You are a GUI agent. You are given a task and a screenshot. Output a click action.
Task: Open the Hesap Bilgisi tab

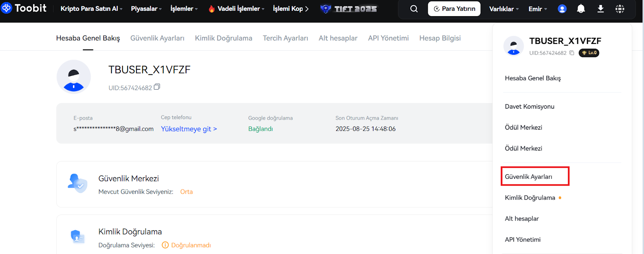(440, 38)
